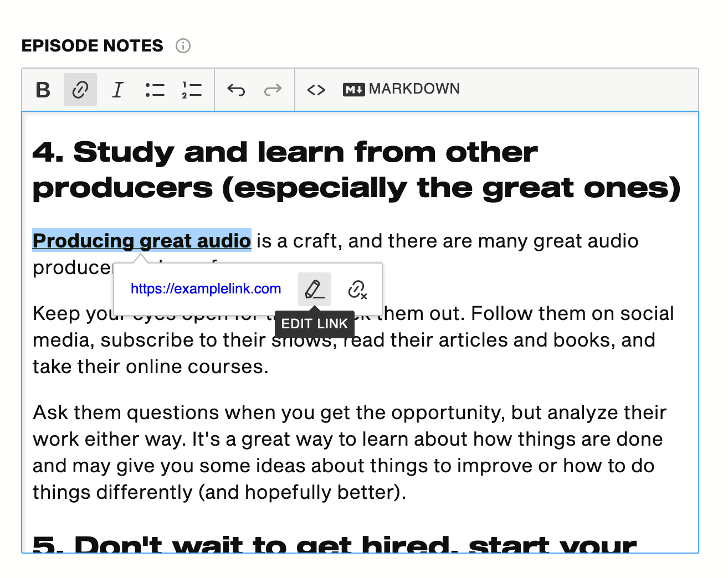Screen dimensions: 728x578
Task: Click the insert link toolbar icon
Action: coord(80,90)
